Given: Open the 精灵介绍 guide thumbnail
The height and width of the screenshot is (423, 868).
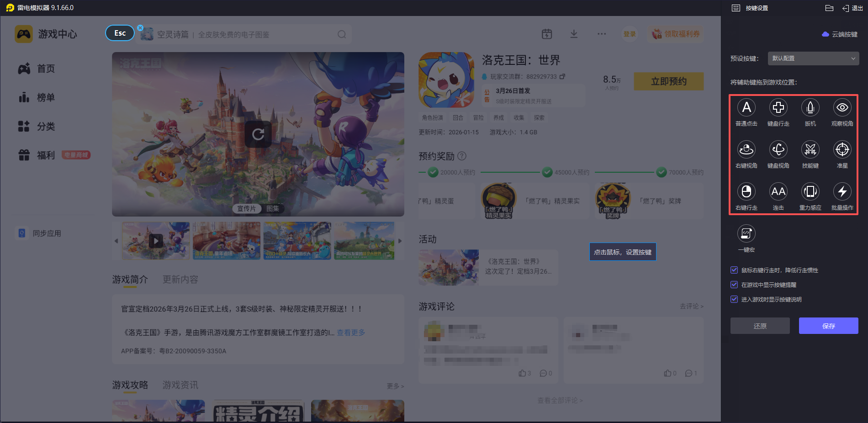Looking at the screenshot, I should coord(258,411).
